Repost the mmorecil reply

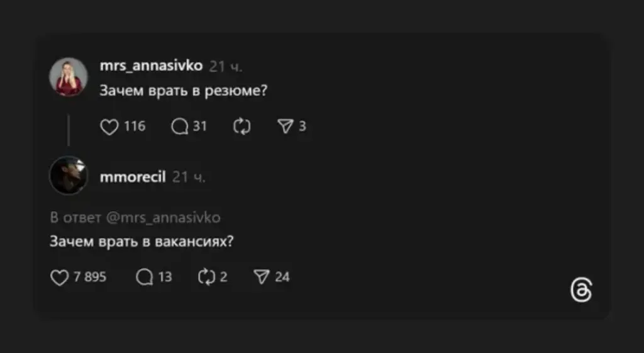click(x=206, y=277)
